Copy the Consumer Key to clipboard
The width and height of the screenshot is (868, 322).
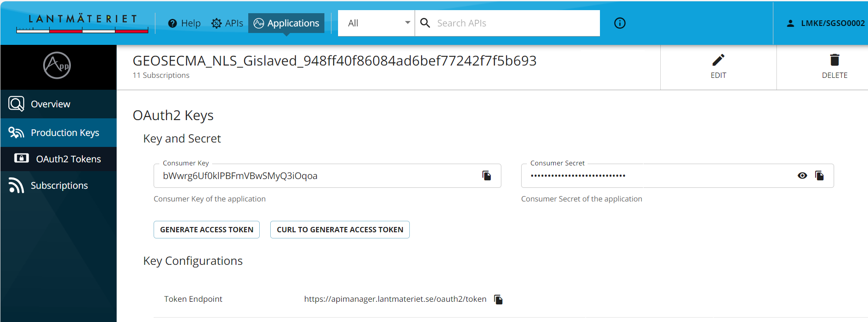pyautogui.click(x=486, y=176)
